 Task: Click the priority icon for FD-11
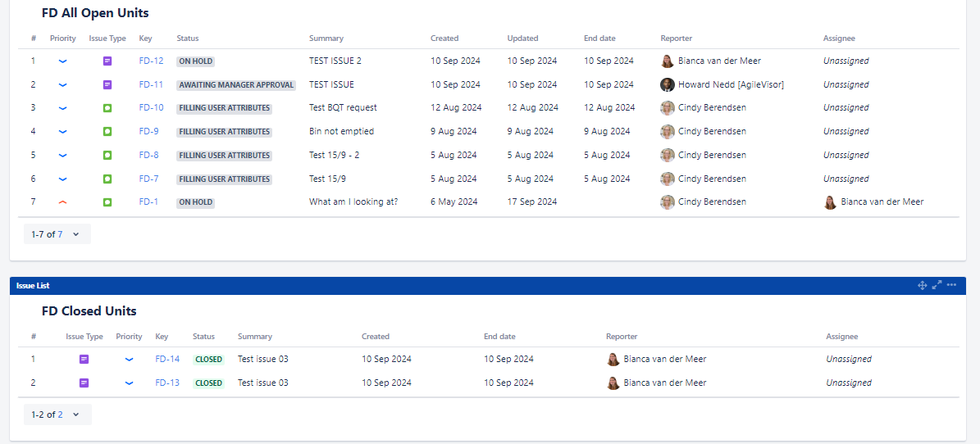[x=62, y=85]
